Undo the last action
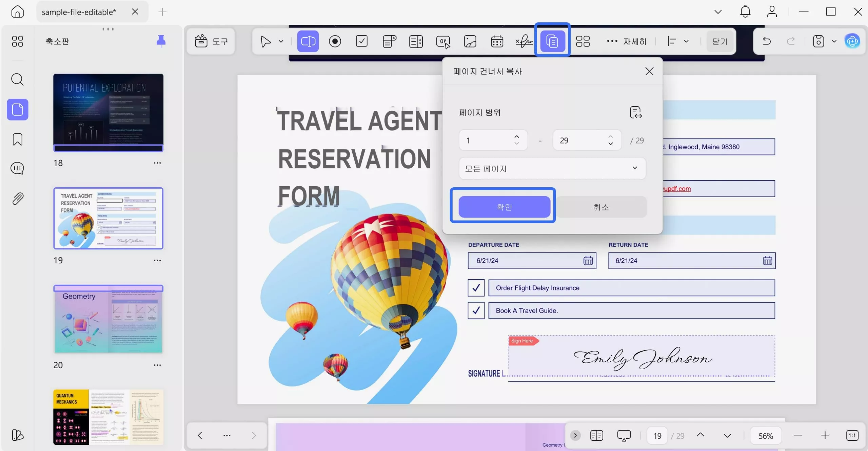This screenshot has width=868, height=451. [767, 41]
